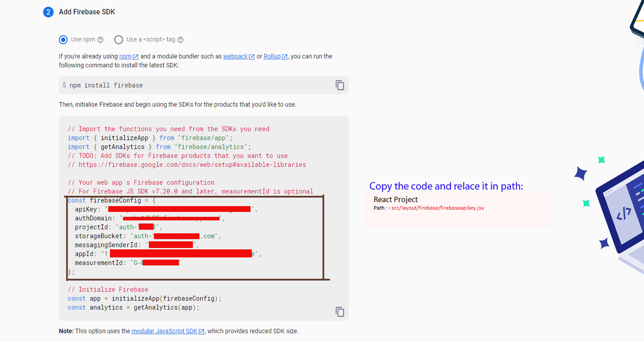Open the webpack hyperlink
644x342 pixels.
tap(235, 57)
